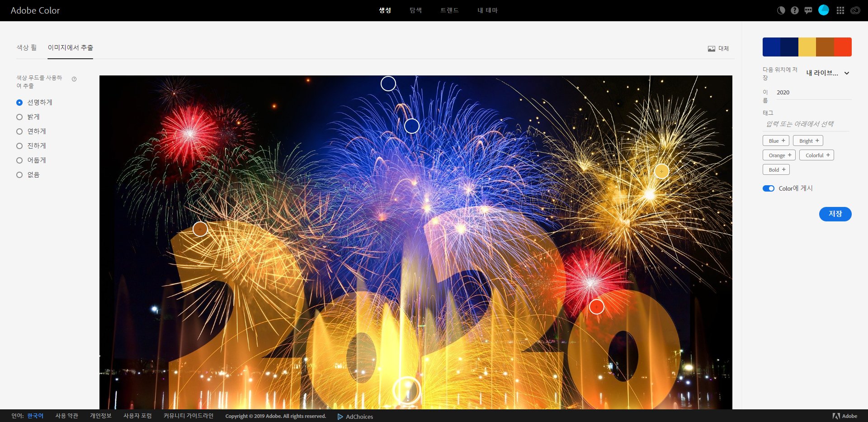Screen dimensions: 868x422
Task: Toggle the dark theme moon icon
Action: point(781,10)
